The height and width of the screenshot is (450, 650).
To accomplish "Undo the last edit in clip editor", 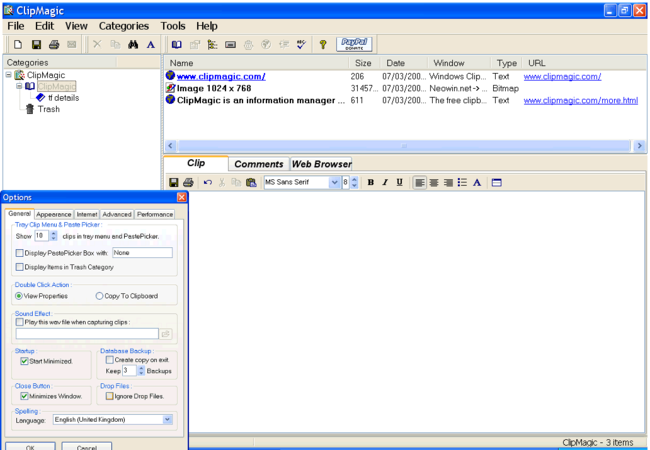I will [x=208, y=182].
